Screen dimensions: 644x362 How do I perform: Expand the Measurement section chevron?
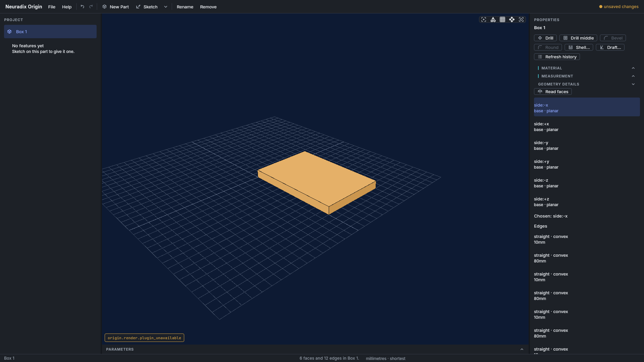(x=633, y=76)
